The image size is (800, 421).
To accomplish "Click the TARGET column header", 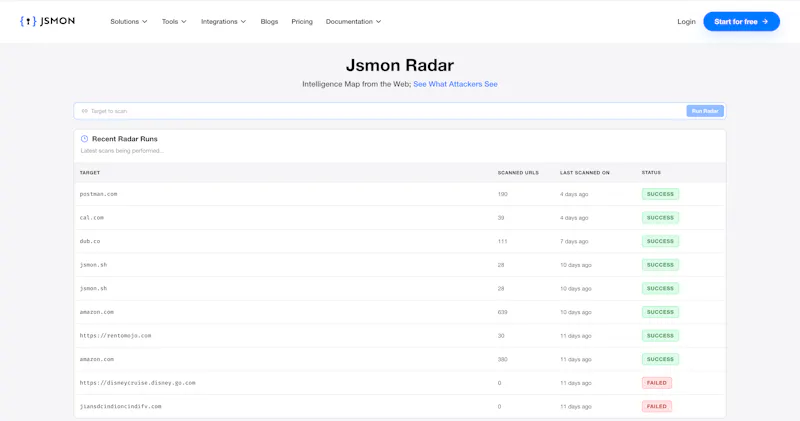I will (x=90, y=173).
